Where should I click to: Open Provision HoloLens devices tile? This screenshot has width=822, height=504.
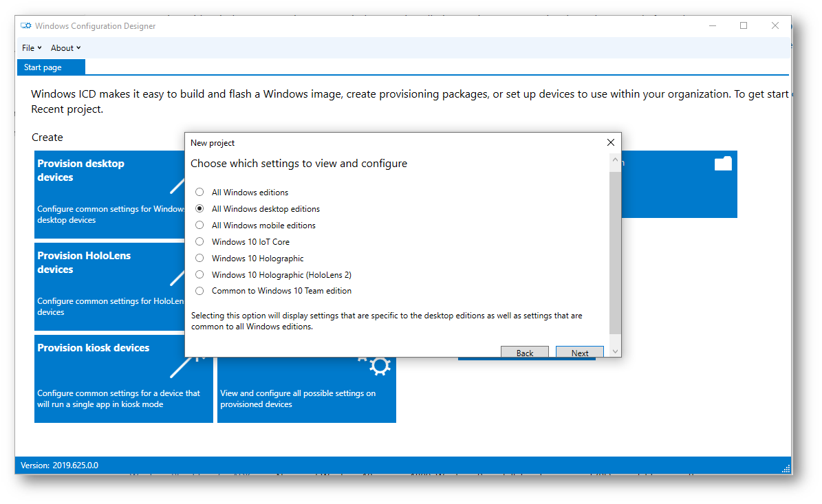(x=109, y=287)
